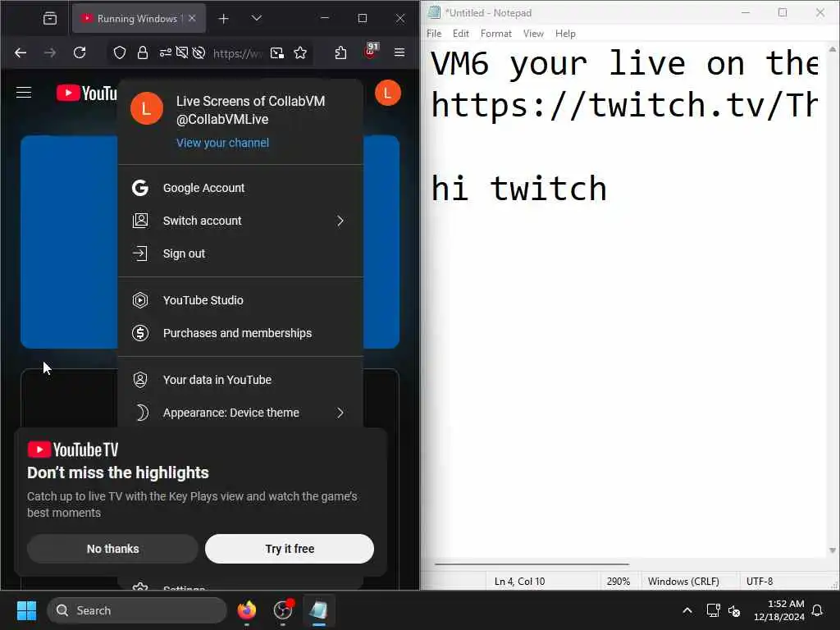Close the Running Windows tab
840x630 pixels.
192,18
